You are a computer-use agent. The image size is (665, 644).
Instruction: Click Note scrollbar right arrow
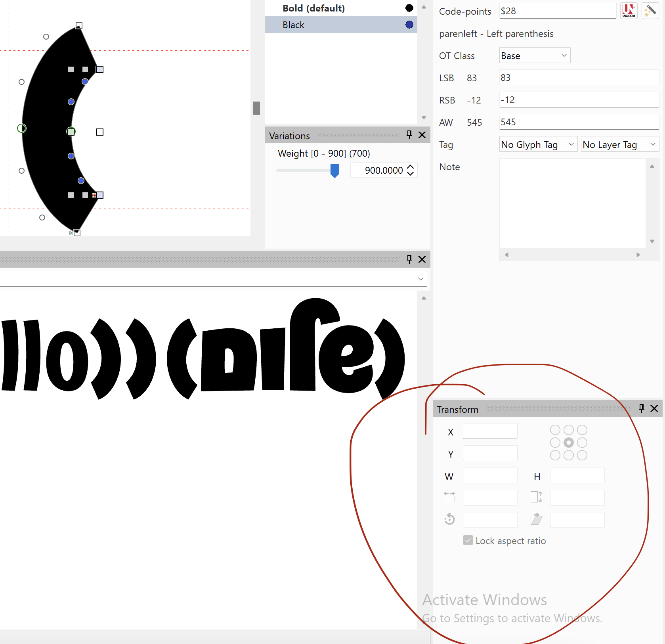coord(638,255)
